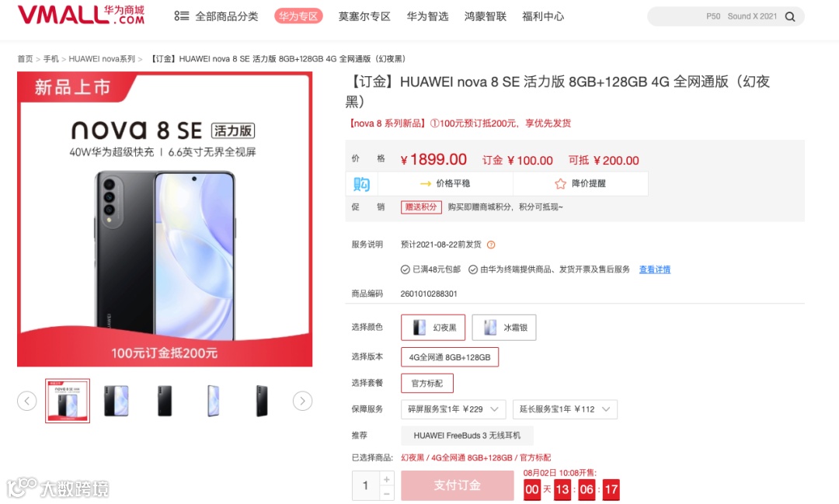Click the search magnifier icon
Screen dimensions: 839x504
click(790, 16)
